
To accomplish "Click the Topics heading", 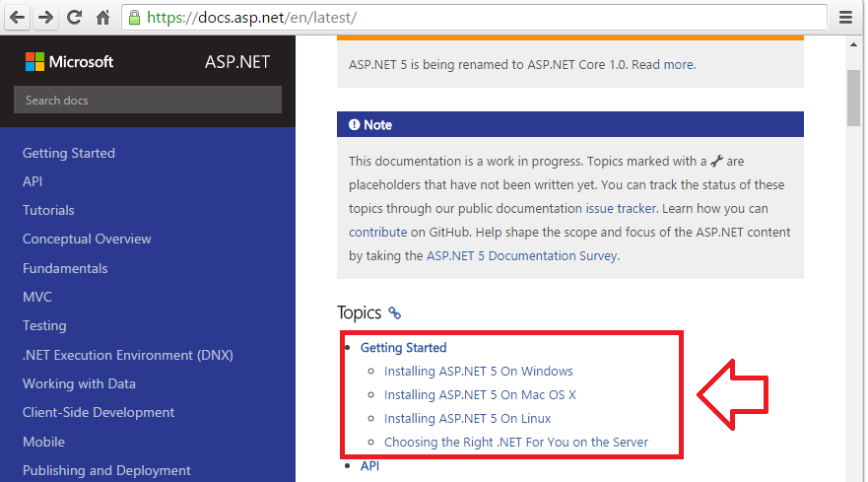I will click(360, 313).
